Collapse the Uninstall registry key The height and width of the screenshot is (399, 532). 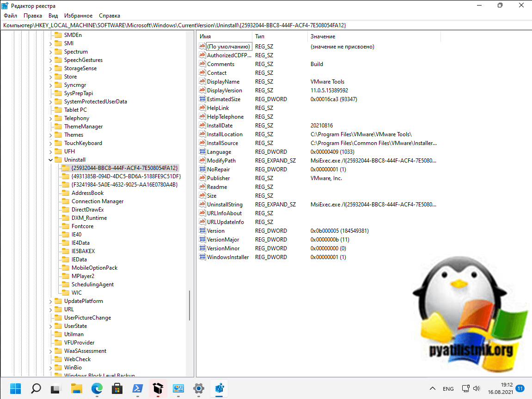click(x=50, y=160)
